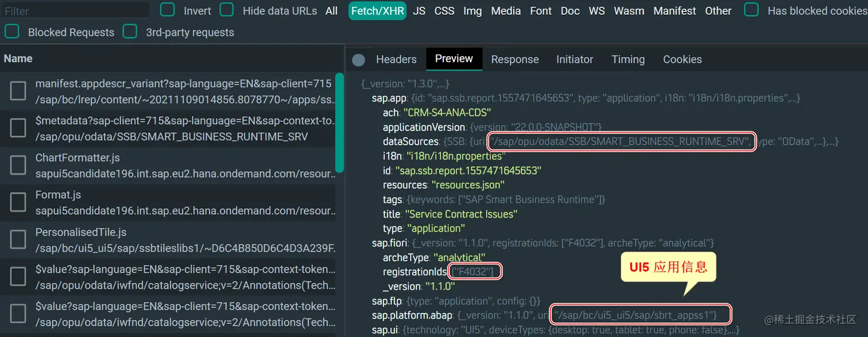Filter requests by Other type
The width and height of the screenshot is (868, 337).
(718, 11)
